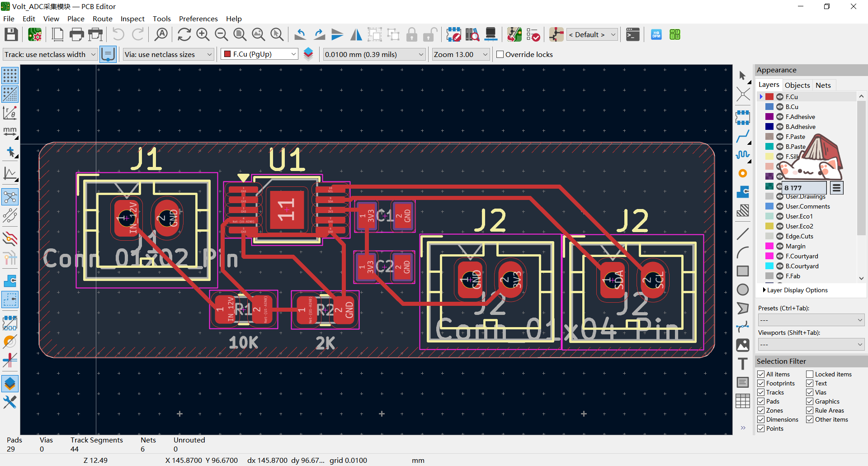Image resolution: width=868 pixels, height=466 pixels.
Task: Select the Draw Line tool
Action: click(x=743, y=234)
